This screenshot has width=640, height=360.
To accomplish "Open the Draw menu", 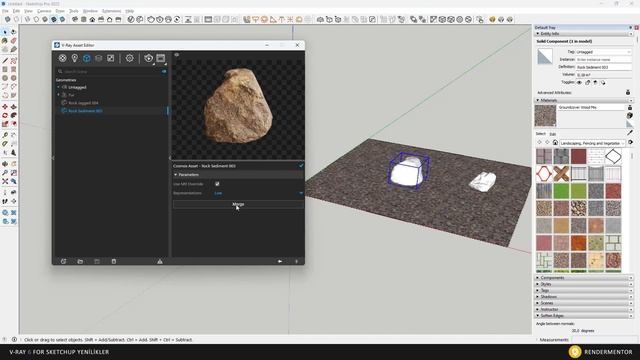I will [60, 11].
